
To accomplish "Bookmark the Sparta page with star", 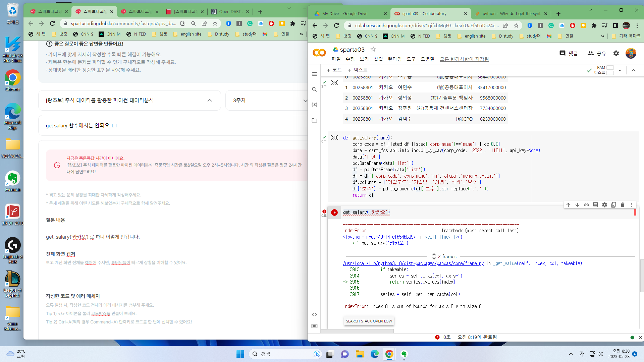I will 215,23.
